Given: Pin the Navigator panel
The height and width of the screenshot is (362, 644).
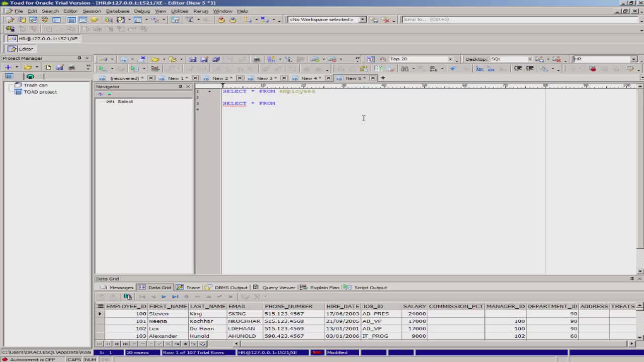Looking at the screenshot, I should (180, 86).
